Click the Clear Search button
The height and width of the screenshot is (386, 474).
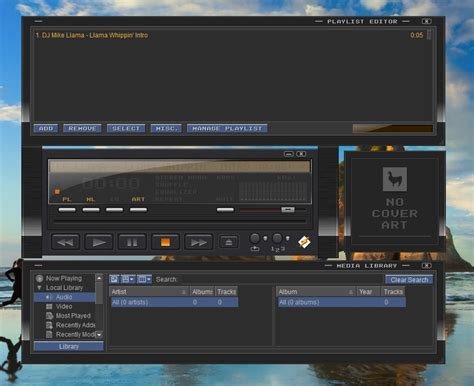pos(409,280)
